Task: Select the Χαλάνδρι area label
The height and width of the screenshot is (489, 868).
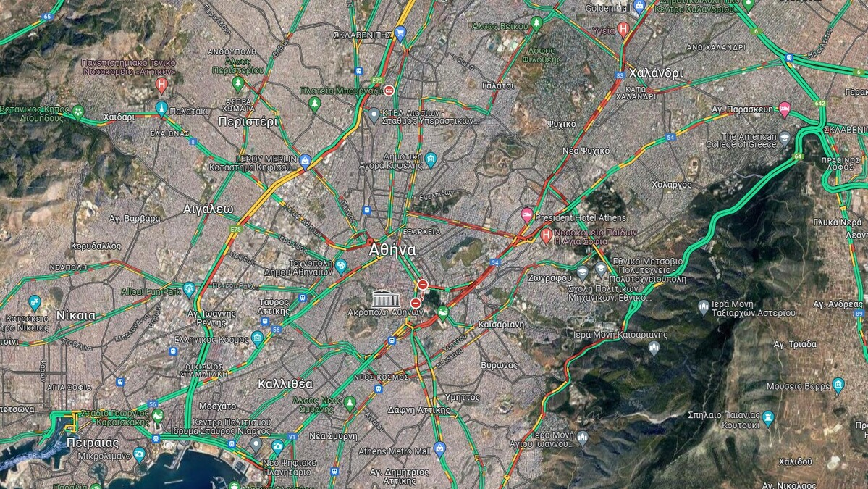Action: pos(656,73)
